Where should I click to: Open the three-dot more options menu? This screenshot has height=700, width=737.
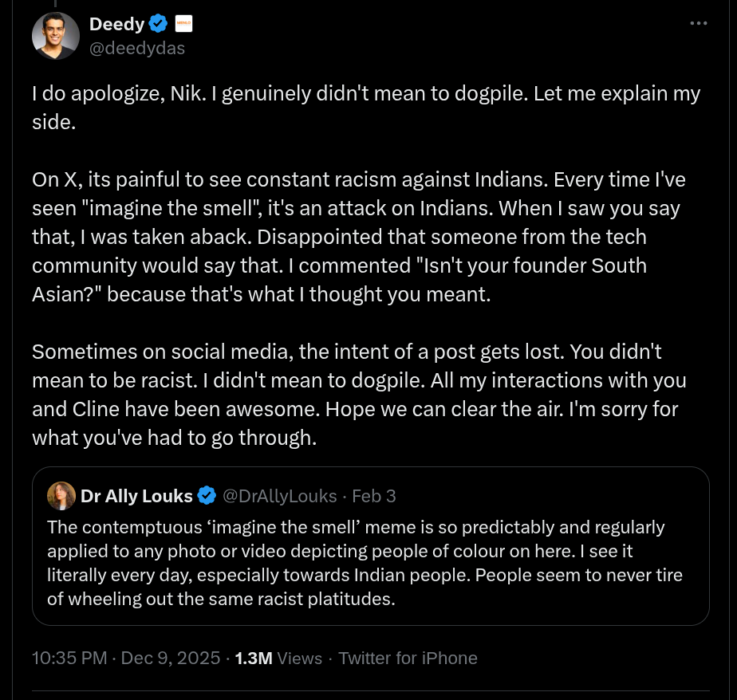click(x=699, y=23)
